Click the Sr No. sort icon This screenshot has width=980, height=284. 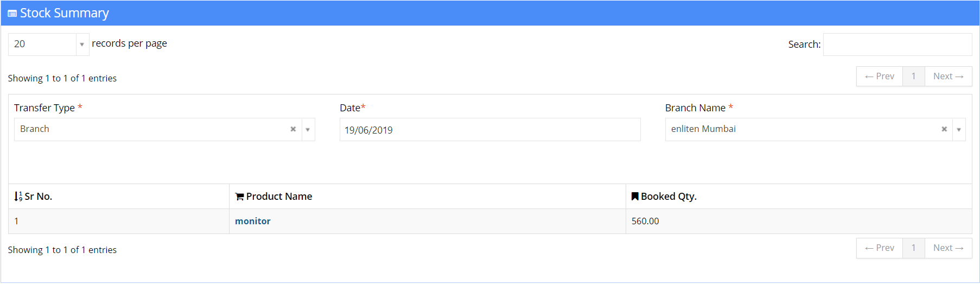(18, 197)
